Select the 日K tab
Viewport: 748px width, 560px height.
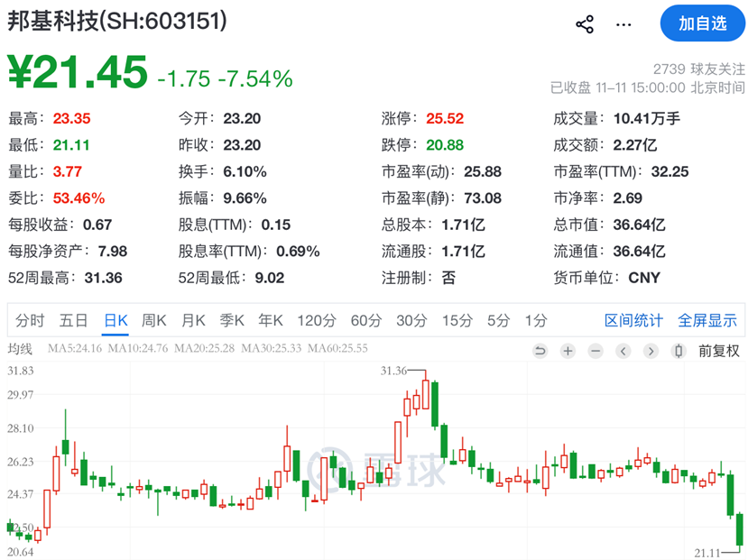click(111, 320)
